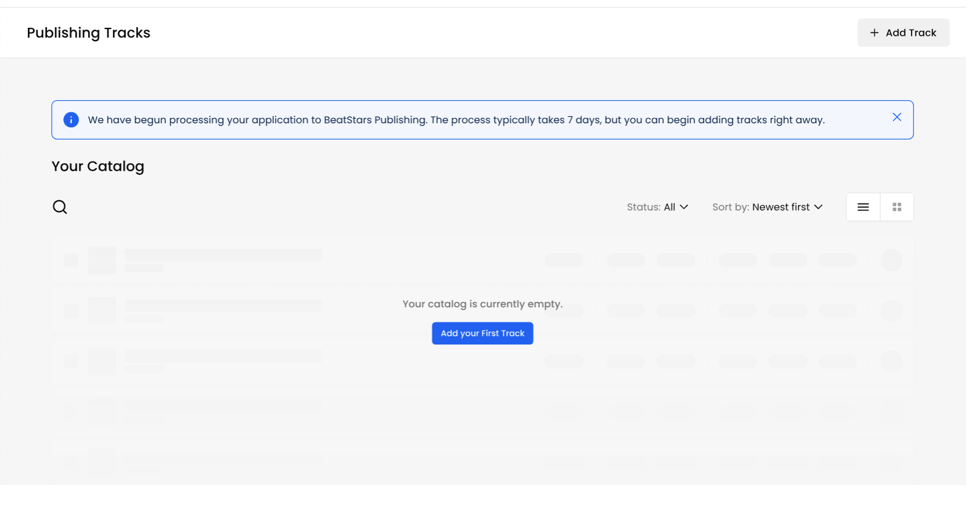Image resolution: width=980 pixels, height=514 pixels.
Task: Open the Sort by Newest first dropdown
Action: pyautogui.click(x=767, y=207)
